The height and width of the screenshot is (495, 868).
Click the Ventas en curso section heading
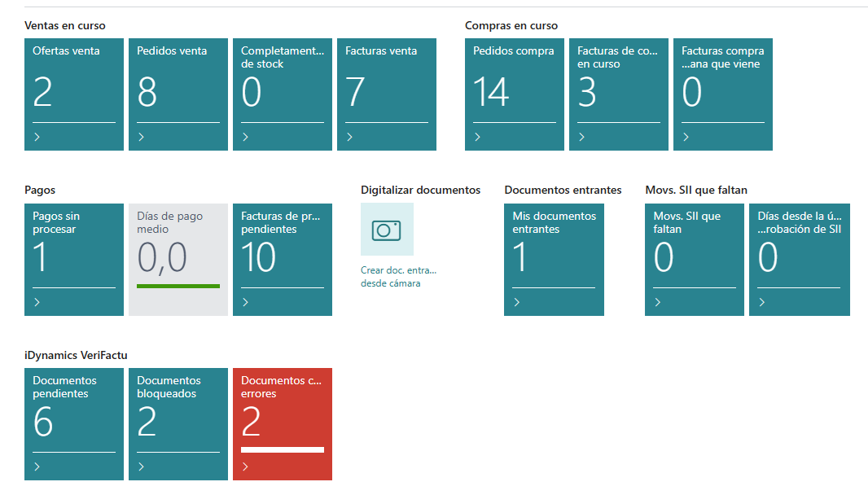[65, 25]
